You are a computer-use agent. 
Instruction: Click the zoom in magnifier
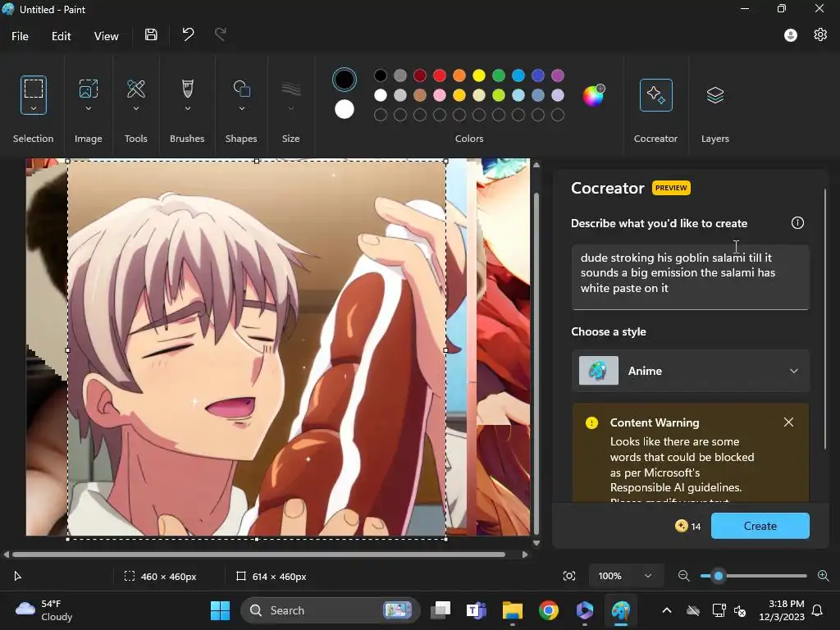(824, 576)
